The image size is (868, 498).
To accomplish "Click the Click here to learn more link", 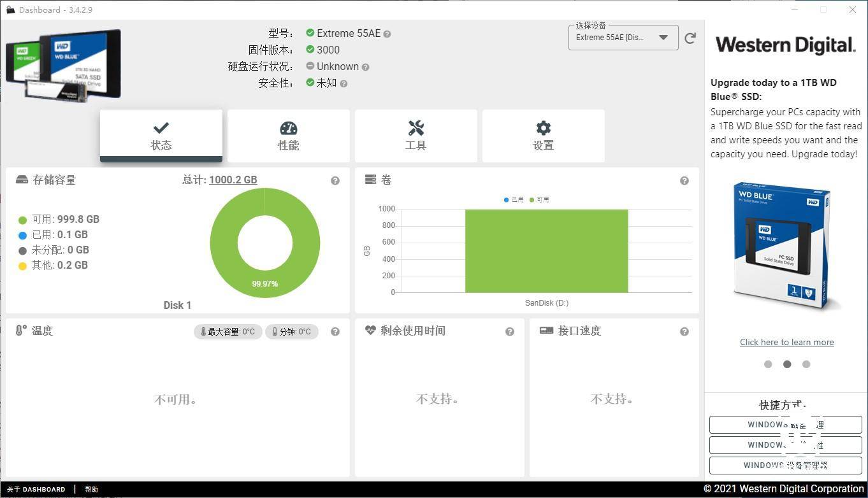I will point(786,342).
